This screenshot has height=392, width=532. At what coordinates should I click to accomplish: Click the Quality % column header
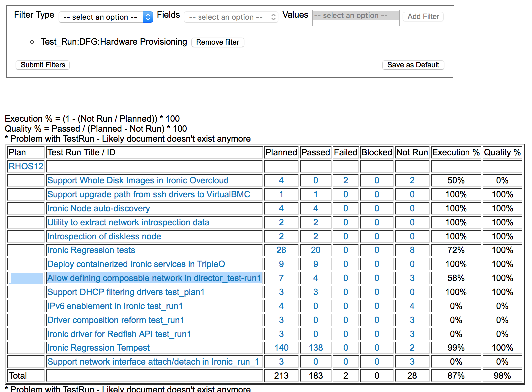point(502,152)
